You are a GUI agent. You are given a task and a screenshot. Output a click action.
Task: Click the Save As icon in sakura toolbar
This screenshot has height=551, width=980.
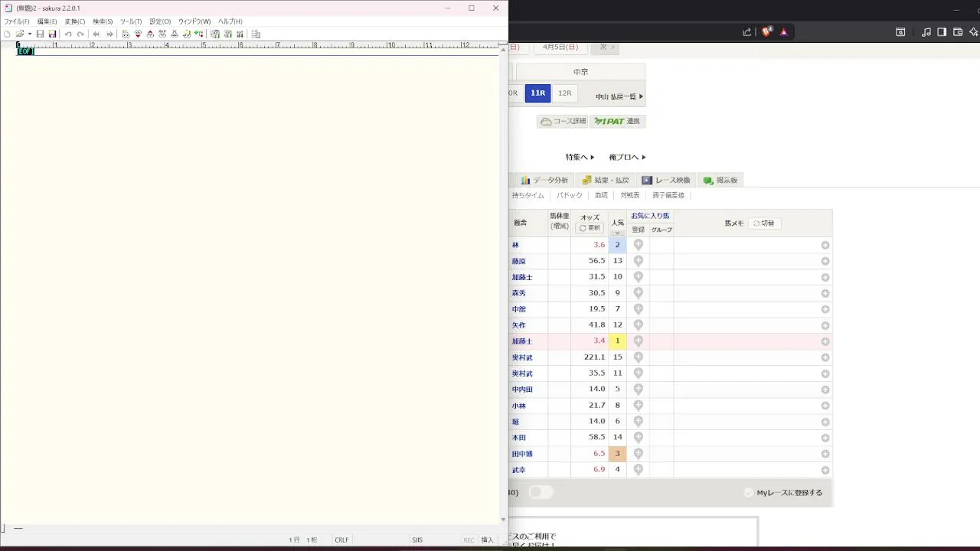coord(52,34)
